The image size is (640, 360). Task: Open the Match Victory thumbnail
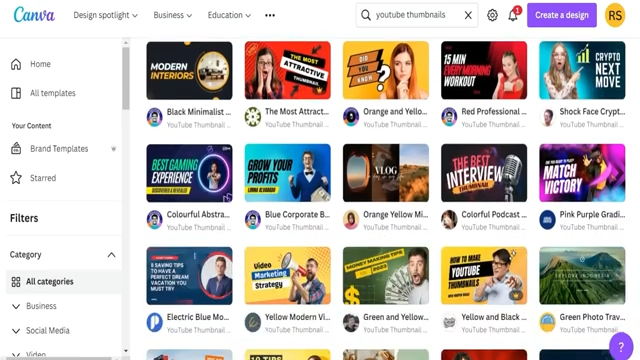(x=582, y=173)
